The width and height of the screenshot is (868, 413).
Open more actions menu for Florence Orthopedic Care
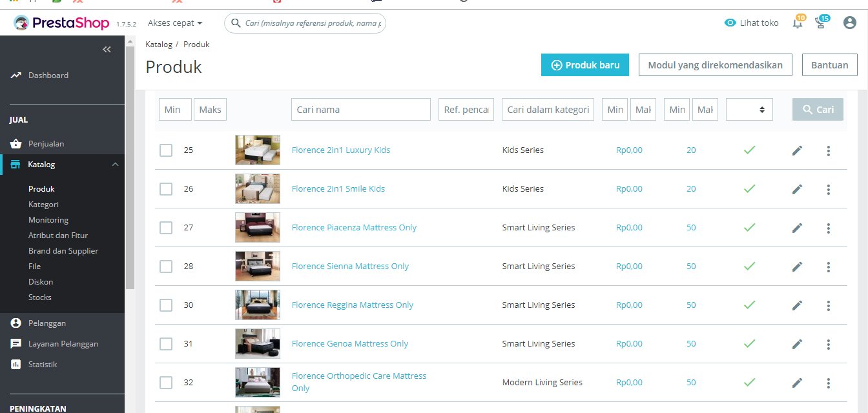829,383
